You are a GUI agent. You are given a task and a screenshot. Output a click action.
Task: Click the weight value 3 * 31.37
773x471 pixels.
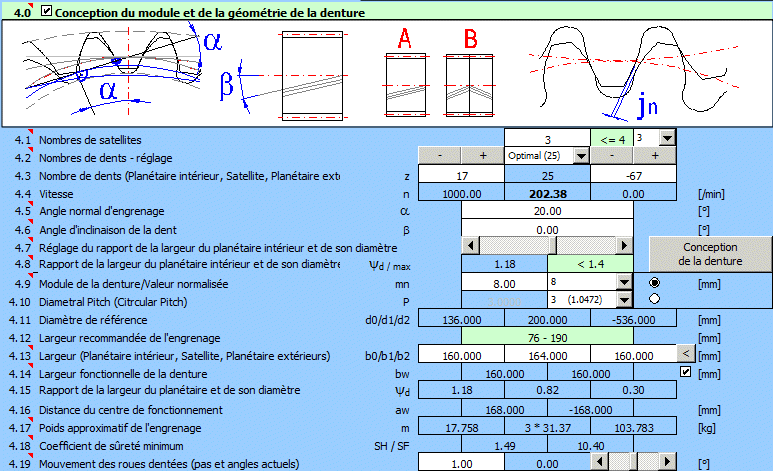(547, 428)
